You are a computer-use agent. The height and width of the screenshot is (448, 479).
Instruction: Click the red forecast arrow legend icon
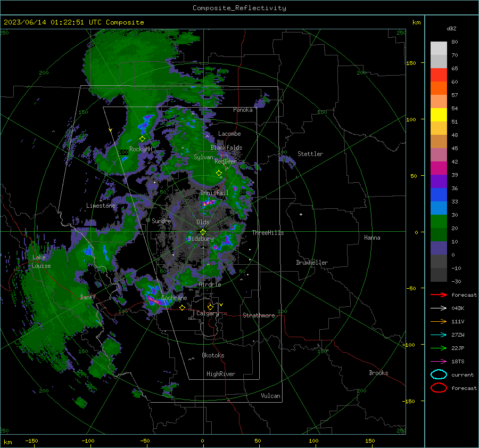pos(439,295)
